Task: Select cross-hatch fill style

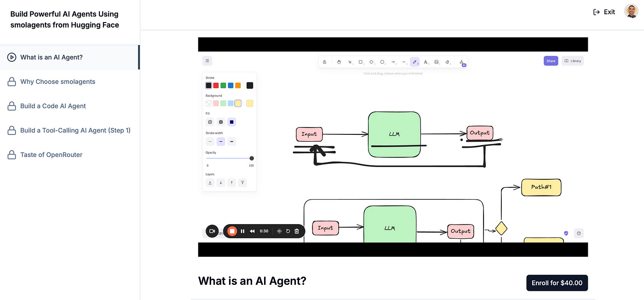Action: click(x=221, y=122)
